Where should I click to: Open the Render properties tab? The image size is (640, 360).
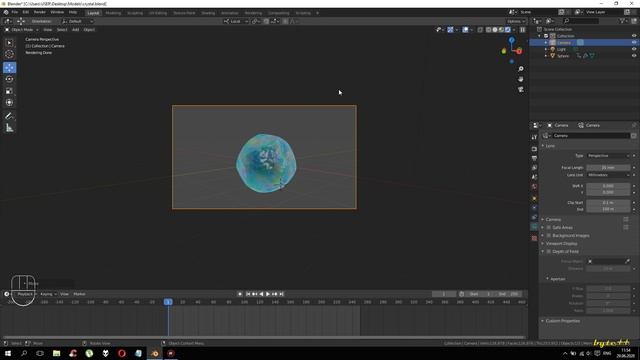coord(534,149)
